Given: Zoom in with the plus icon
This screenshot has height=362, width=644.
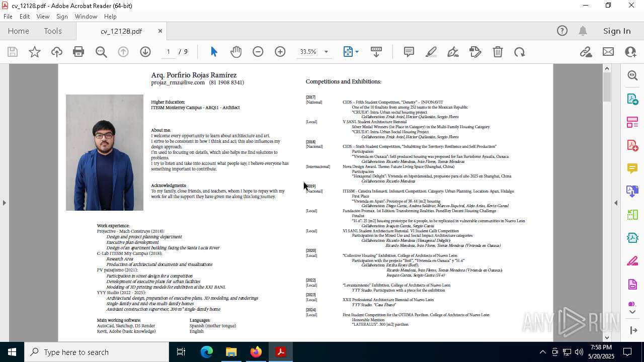Looking at the screenshot, I should (x=280, y=52).
